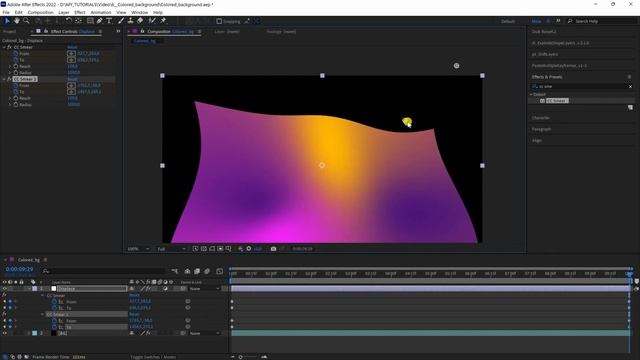Screen dimensions: 640x360
Task: Select the Rectangle shape tool
Action: (x=90, y=21)
